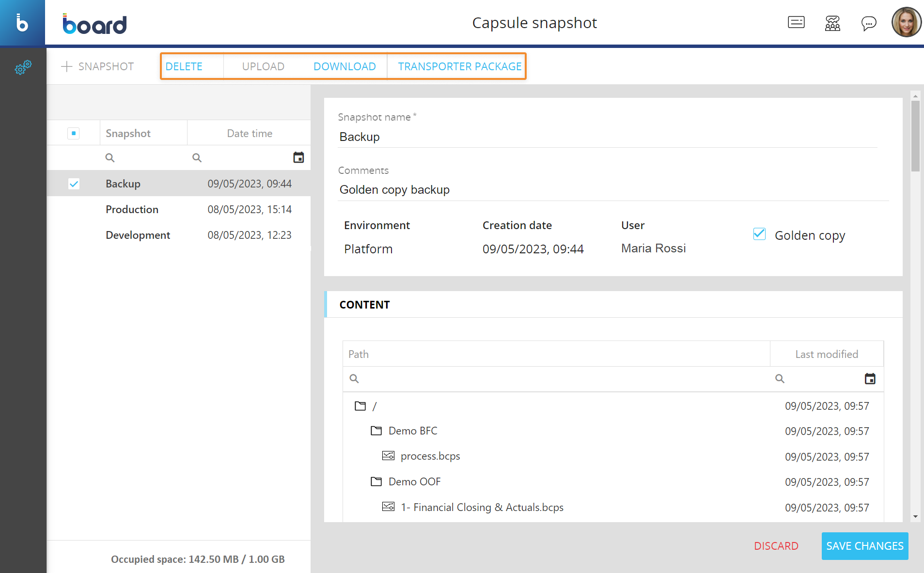Screen dimensions: 924x573
Task: Collapse the root '/' folder
Action: (x=360, y=406)
